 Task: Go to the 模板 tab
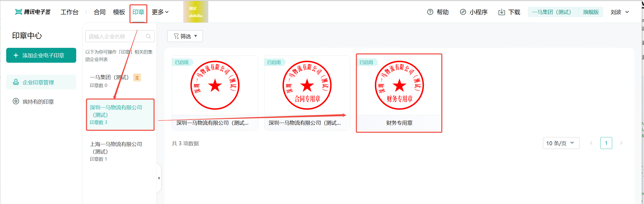click(x=119, y=12)
